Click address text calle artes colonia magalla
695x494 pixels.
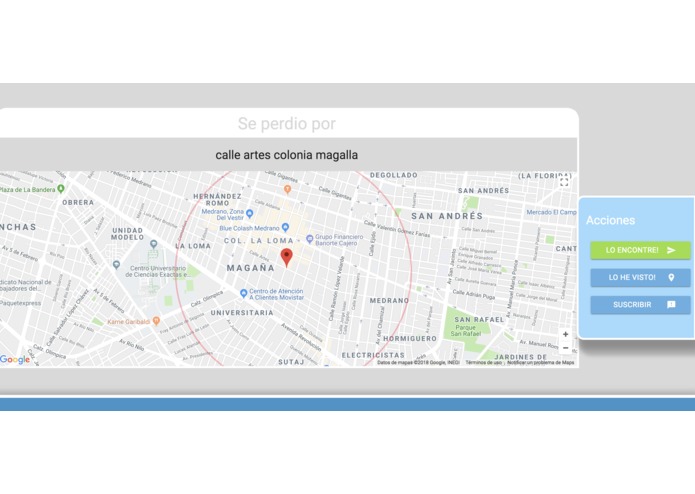tap(286, 155)
